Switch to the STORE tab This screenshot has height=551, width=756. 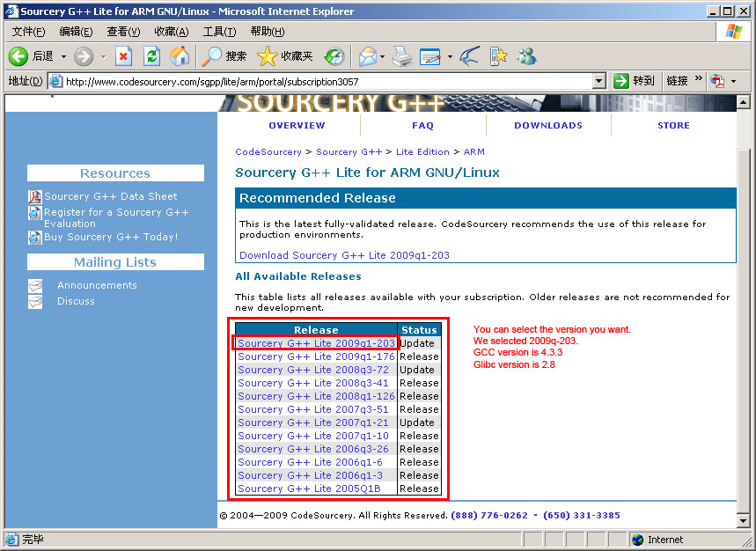point(673,126)
